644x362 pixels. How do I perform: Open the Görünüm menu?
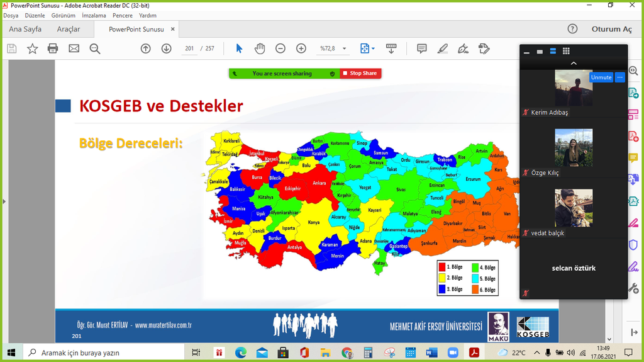tap(64, 15)
